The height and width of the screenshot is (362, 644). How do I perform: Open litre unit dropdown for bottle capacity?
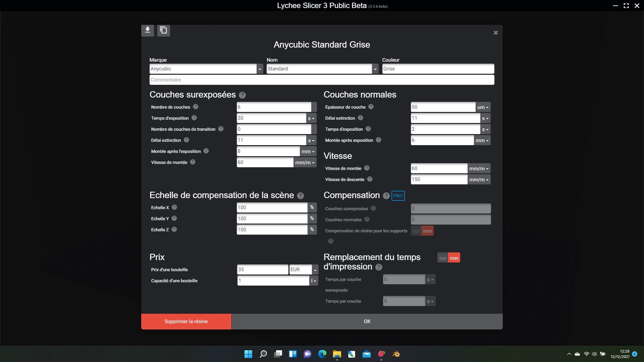tap(314, 281)
